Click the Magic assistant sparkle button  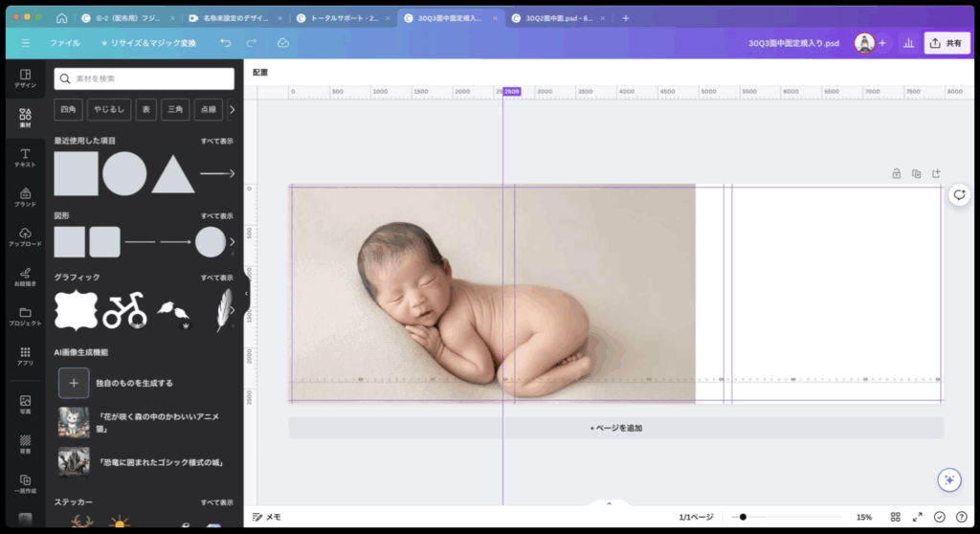click(x=948, y=480)
